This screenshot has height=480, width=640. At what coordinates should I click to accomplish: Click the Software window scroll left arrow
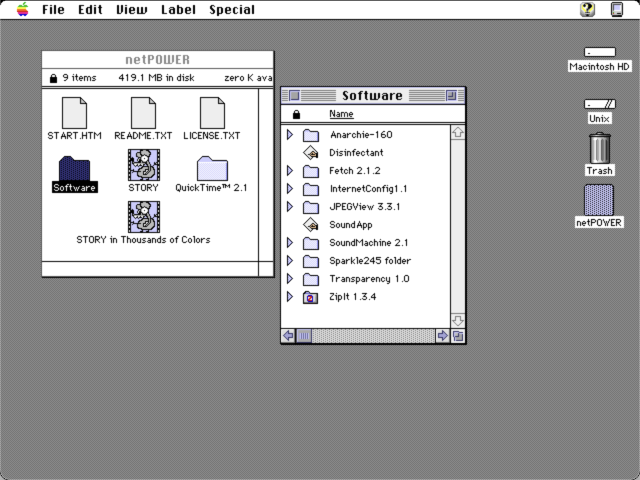288,336
